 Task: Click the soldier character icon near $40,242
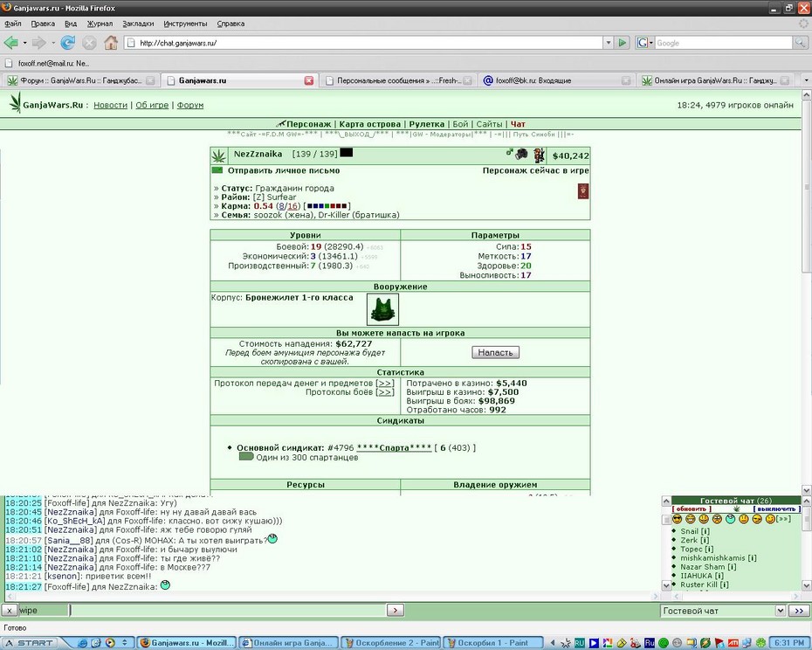(539, 155)
